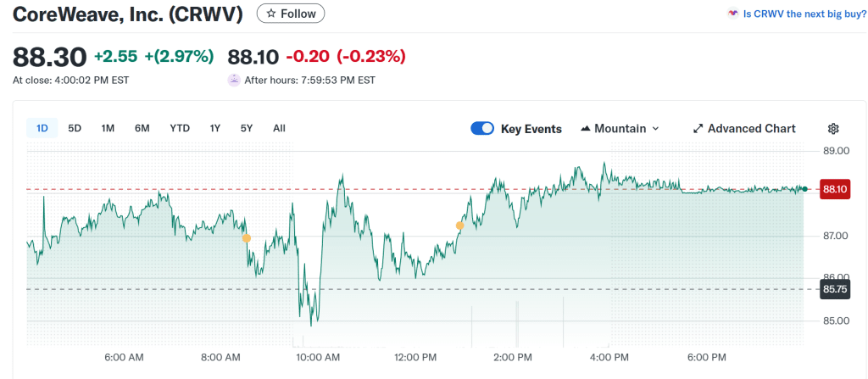
Task: Select the 1Y range tab
Action: point(215,128)
